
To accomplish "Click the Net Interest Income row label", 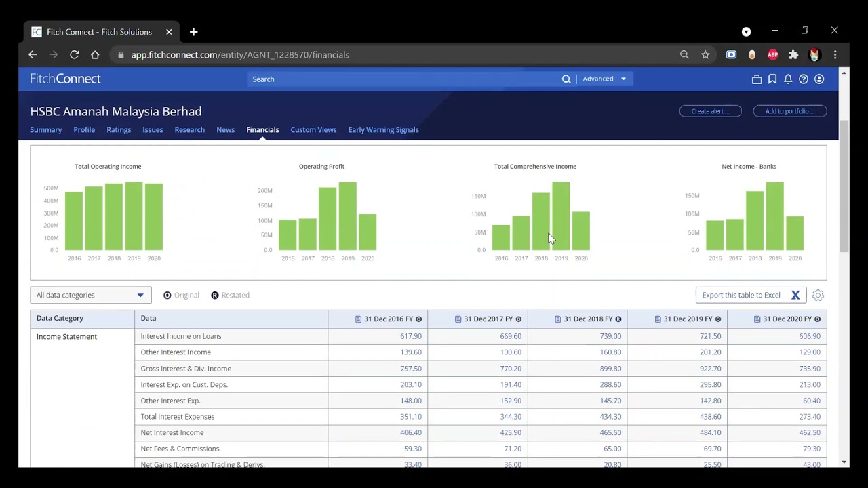I will tap(172, 433).
